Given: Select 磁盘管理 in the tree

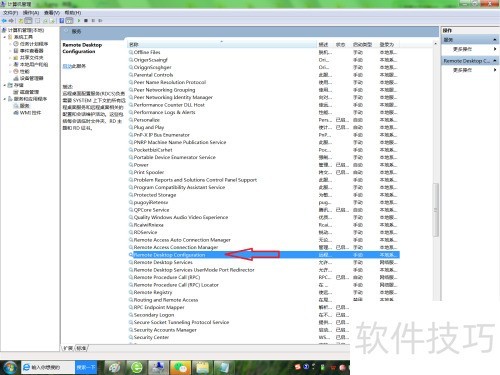Looking at the screenshot, I should click(29, 92).
